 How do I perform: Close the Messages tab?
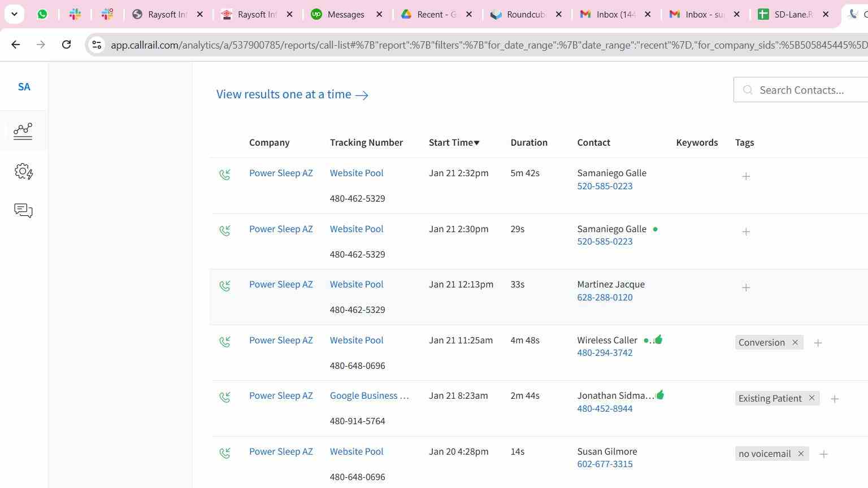click(379, 14)
